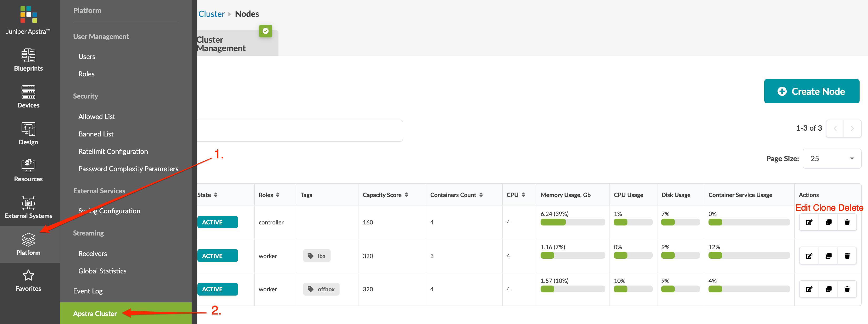
Task: Edit the controller node
Action: coord(809,222)
